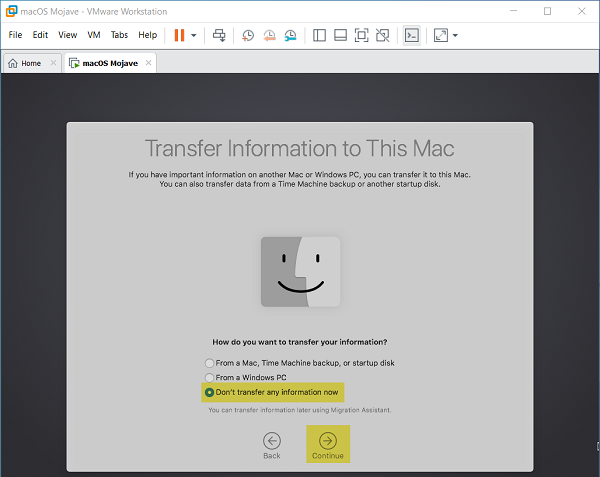Minimize the VMware Workstation window
The width and height of the screenshot is (600, 477).
click(x=514, y=11)
